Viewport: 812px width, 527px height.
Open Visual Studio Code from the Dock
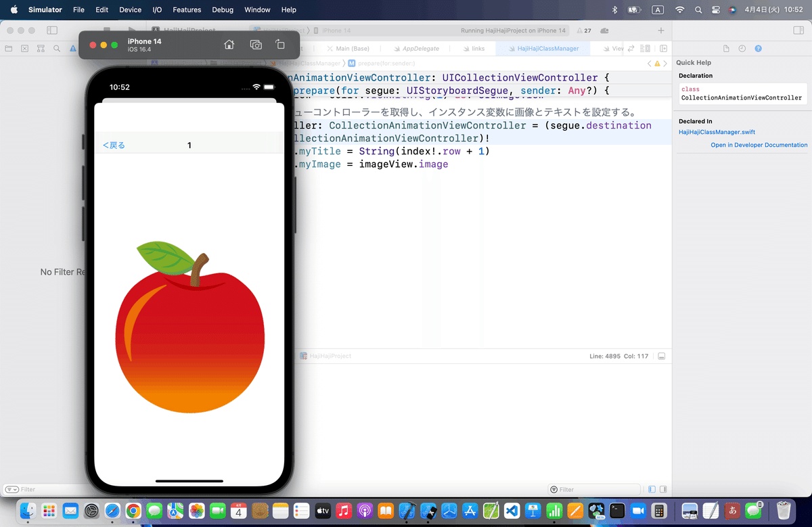[512, 510]
